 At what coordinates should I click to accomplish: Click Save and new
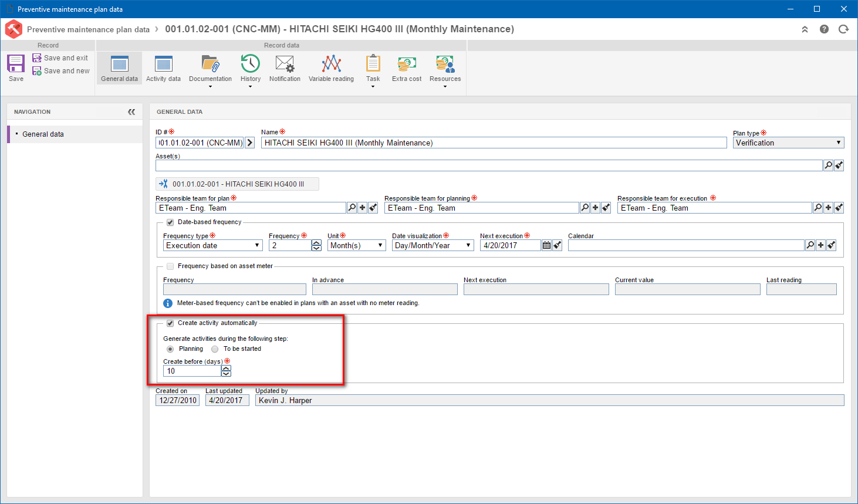tap(61, 71)
